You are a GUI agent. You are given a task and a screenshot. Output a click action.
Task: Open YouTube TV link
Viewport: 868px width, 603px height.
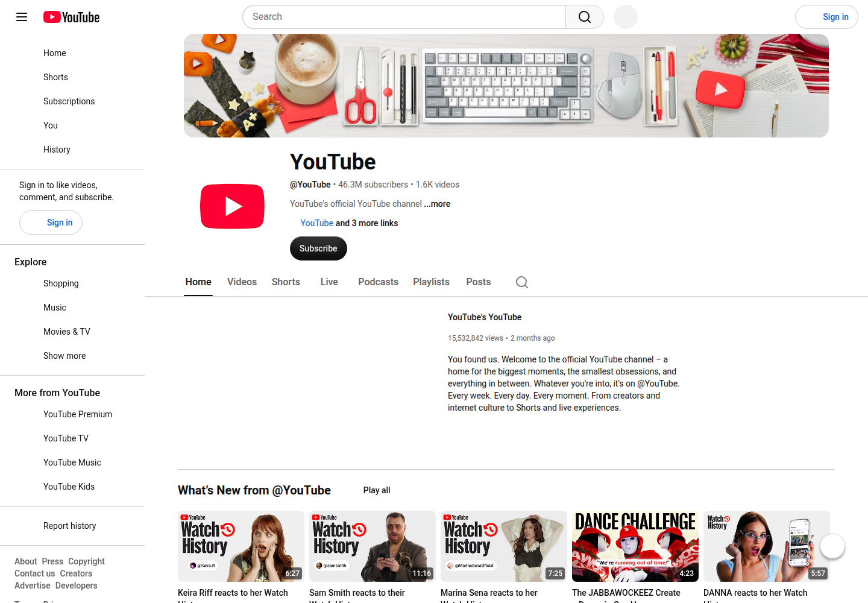pos(72,438)
